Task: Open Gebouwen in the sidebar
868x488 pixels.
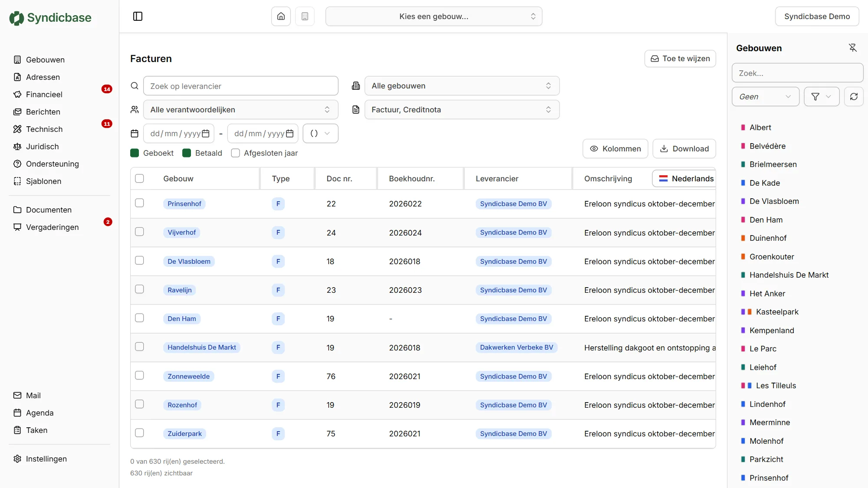Action: coord(45,60)
